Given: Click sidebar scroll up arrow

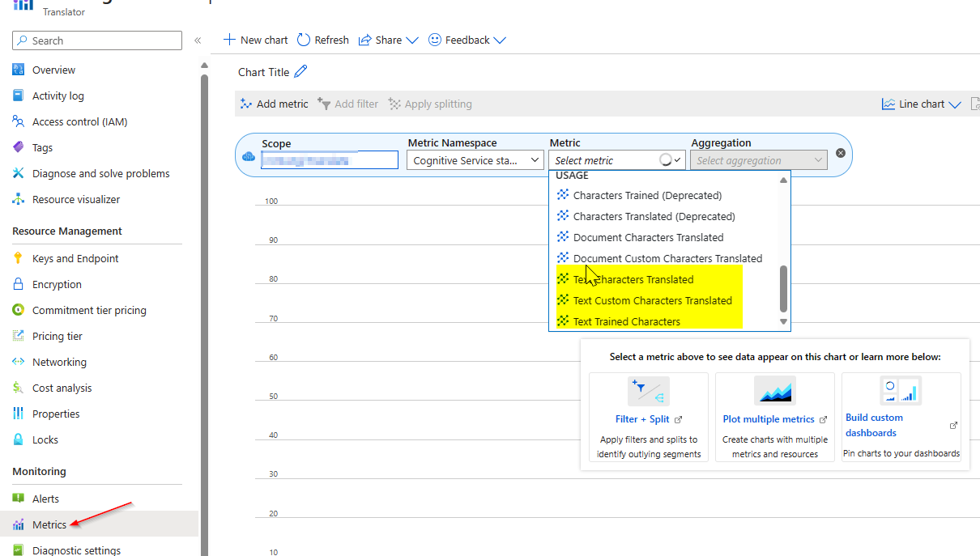Looking at the screenshot, I should tap(204, 65).
